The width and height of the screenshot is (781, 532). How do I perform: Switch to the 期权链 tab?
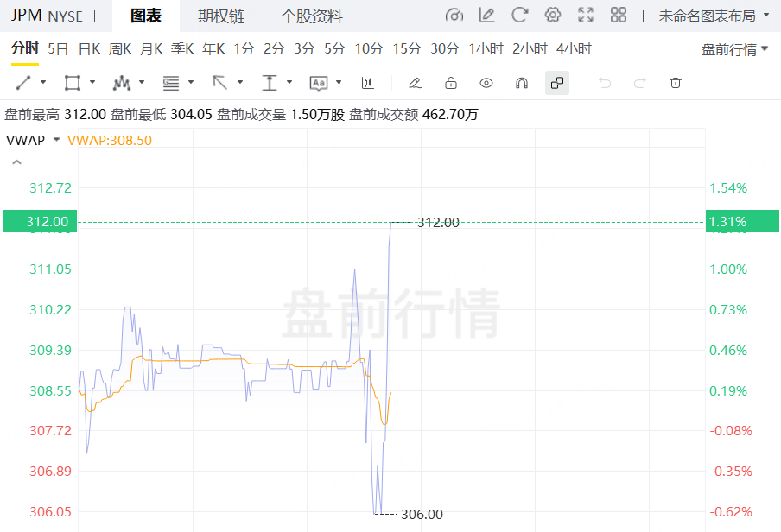tap(220, 16)
